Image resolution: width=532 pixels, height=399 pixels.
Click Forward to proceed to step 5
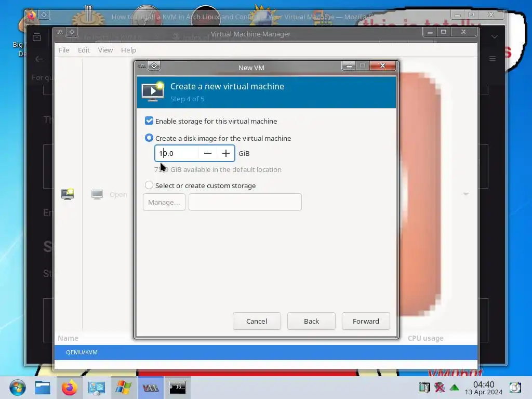pyautogui.click(x=366, y=321)
